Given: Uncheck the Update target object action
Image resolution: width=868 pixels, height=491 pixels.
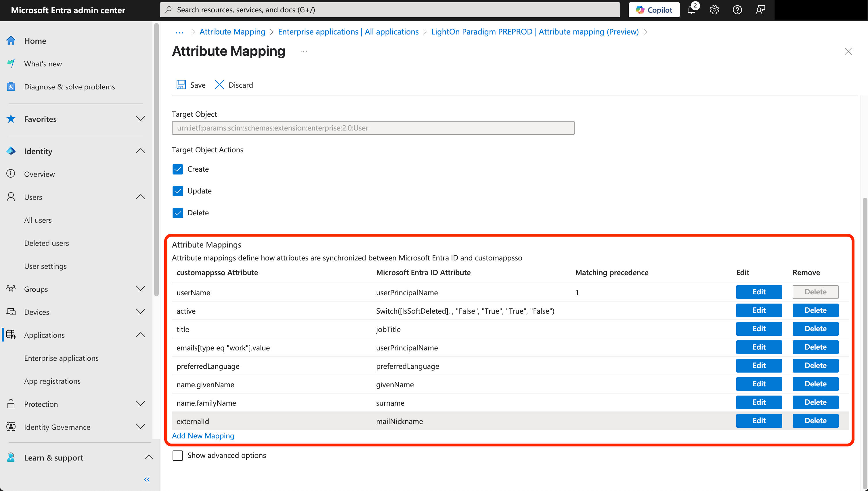Looking at the screenshot, I should (178, 191).
